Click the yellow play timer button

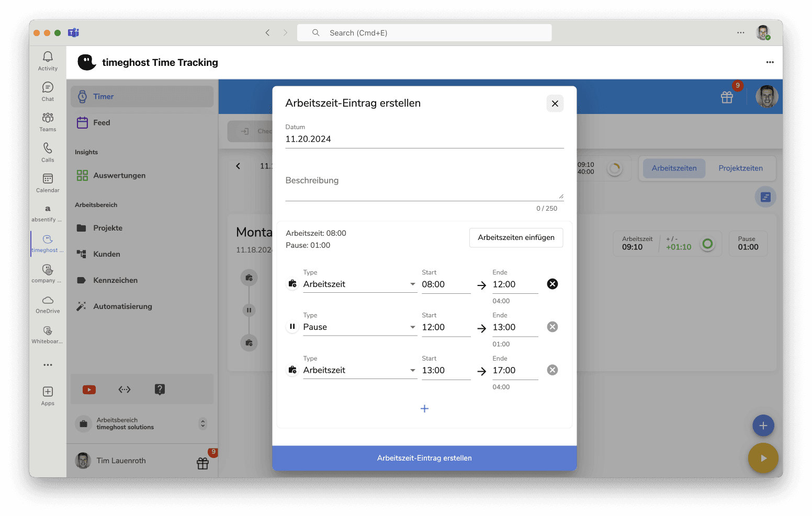763,458
